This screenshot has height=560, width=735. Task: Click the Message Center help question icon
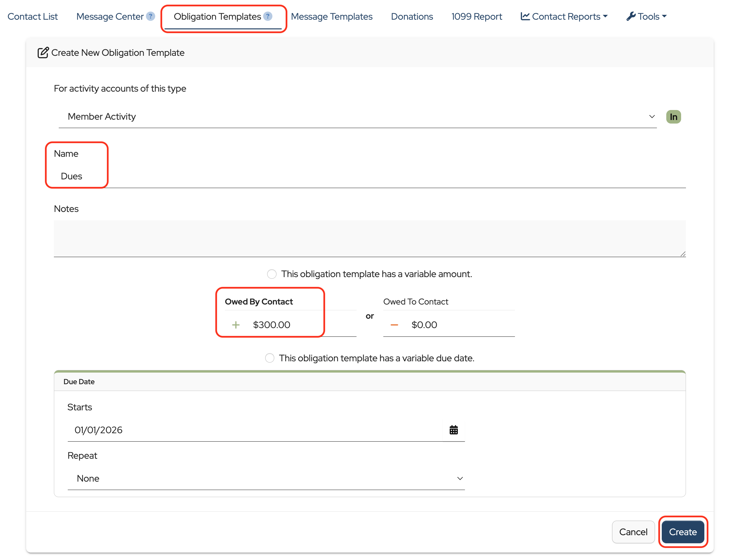point(151,16)
